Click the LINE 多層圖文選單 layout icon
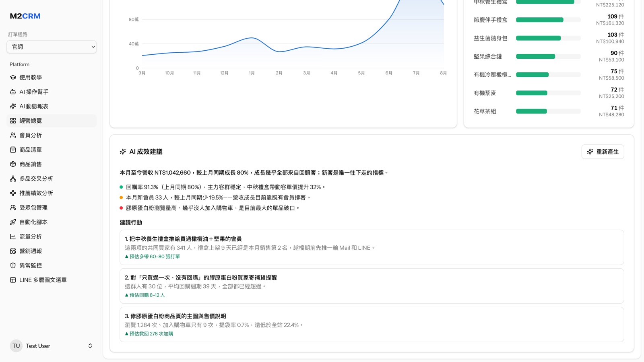Image resolution: width=644 pixels, height=362 pixels. click(x=13, y=280)
